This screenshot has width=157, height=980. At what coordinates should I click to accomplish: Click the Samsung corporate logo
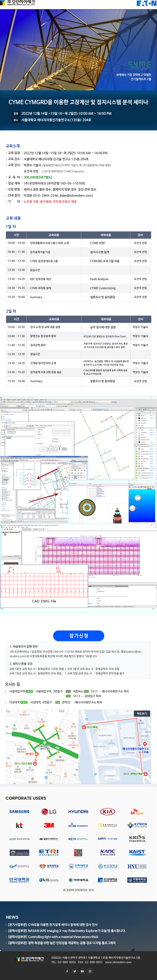(19, 811)
